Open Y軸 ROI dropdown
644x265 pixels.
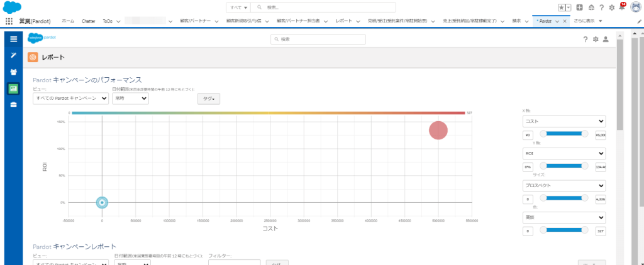(x=564, y=153)
